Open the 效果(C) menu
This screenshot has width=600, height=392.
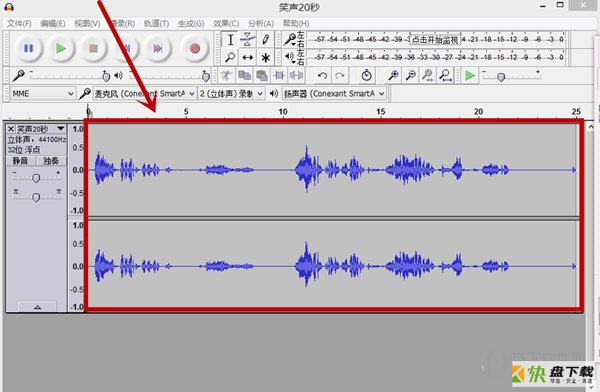[x=226, y=24]
